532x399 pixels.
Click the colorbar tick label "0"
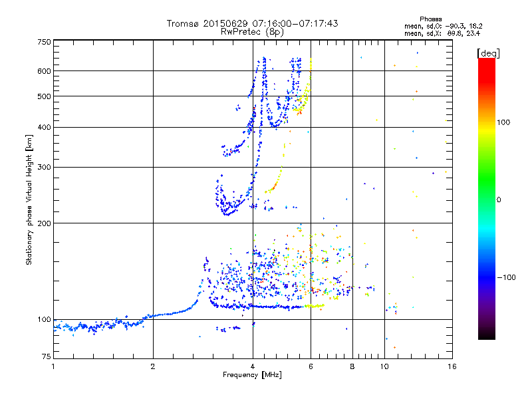[x=498, y=200]
